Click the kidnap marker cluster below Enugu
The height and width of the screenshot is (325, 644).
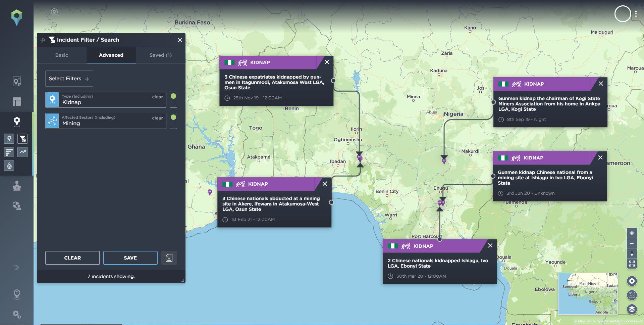[x=441, y=203]
